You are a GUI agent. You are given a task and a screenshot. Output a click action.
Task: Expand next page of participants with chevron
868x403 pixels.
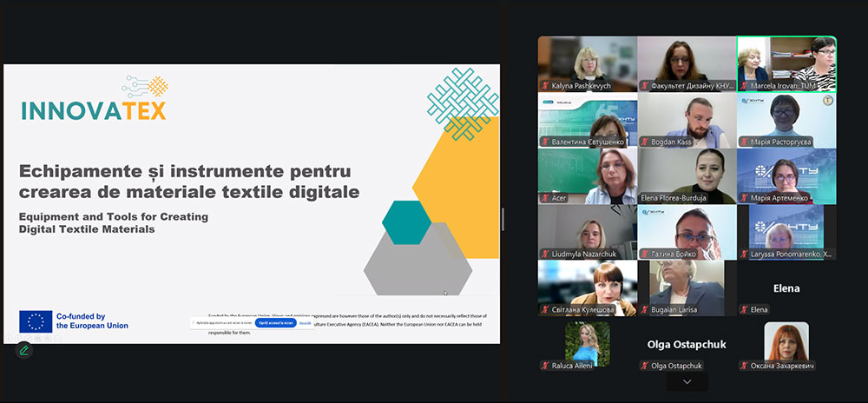(687, 382)
